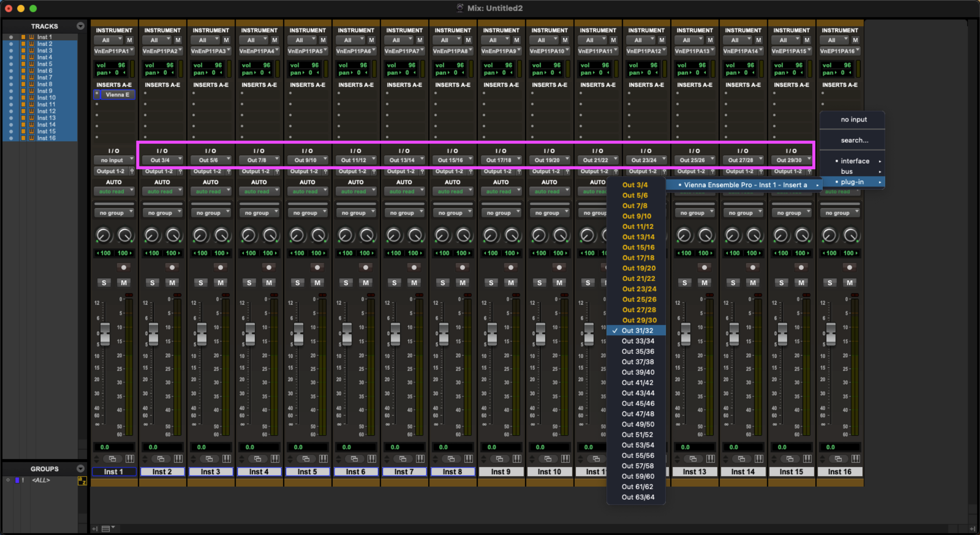Image resolution: width=980 pixels, height=535 pixels.
Task: Toggle MIDI mute M button on Inst 2
Action: (178, 40)
